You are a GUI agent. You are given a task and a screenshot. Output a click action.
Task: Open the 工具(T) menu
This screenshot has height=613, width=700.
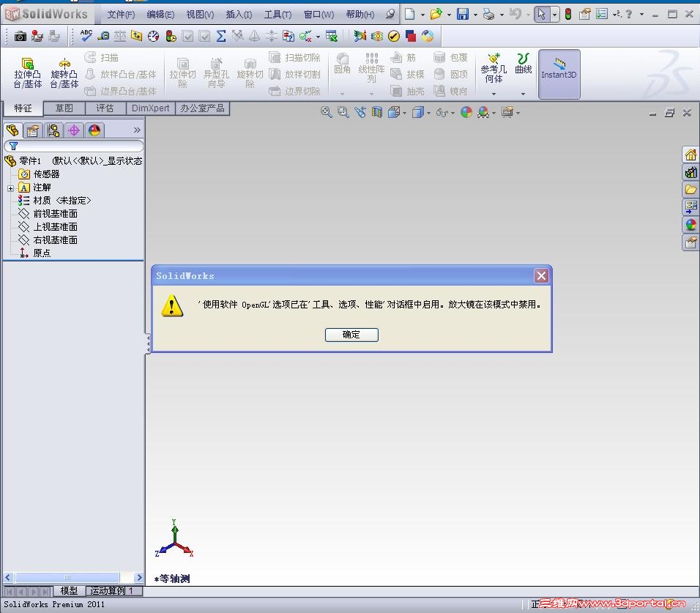[278, 15]
